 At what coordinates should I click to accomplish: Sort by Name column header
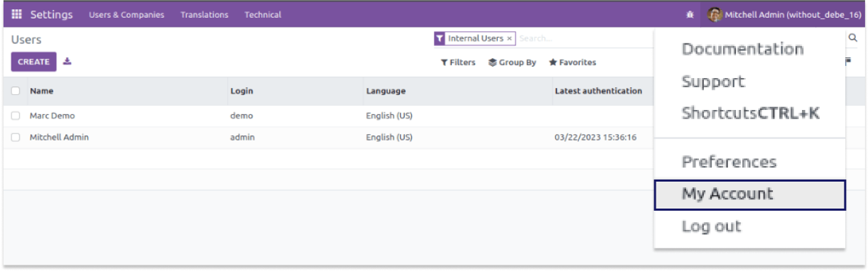tap(41, 91)
